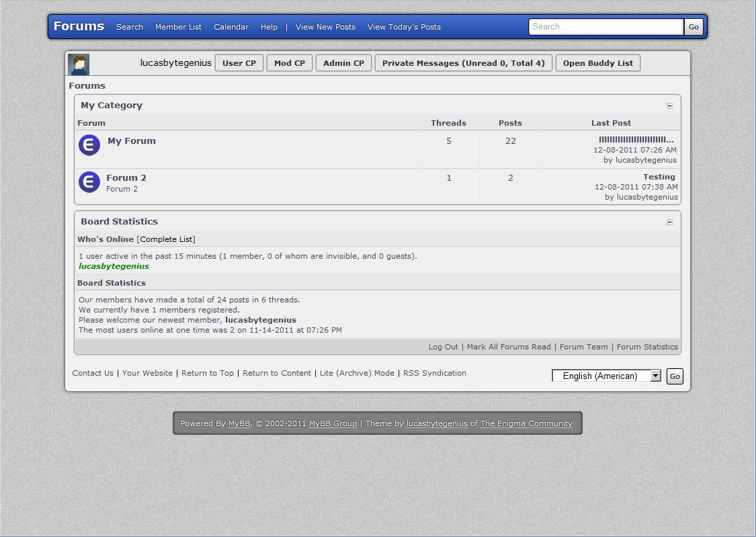This screenshot has width=756, height=537.
Task: Click the Mark All Forums Read link
Action: pos(509,347)
